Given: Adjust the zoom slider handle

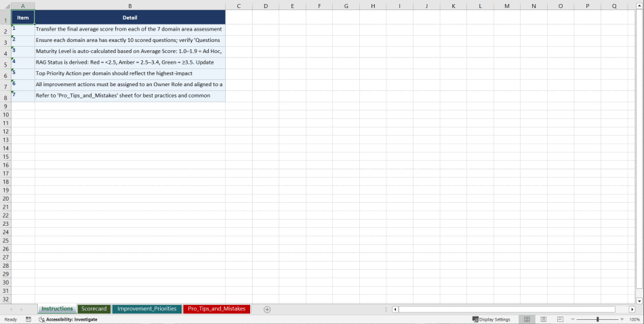Looking at the screenshot, I should (x=597, y=319).
